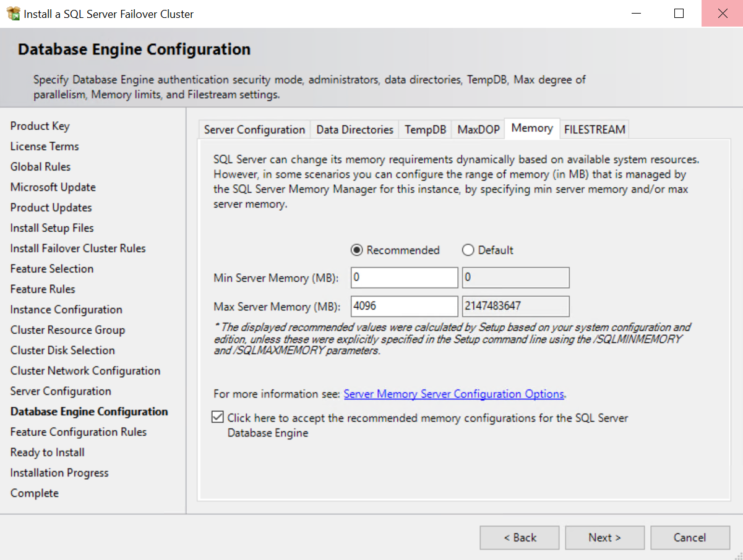Cancel the installation
The image size is (743, 560).
pos(690,537)
